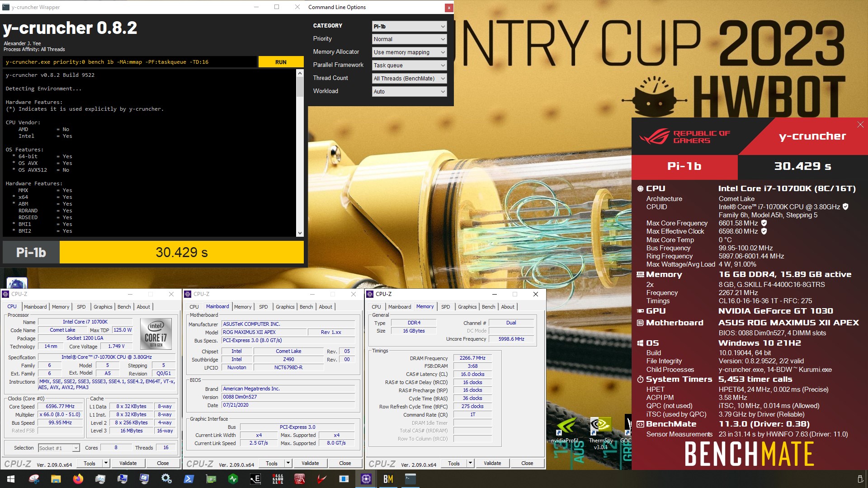Close the Command Line Options panel
The image size is (868, 488).
448,7
